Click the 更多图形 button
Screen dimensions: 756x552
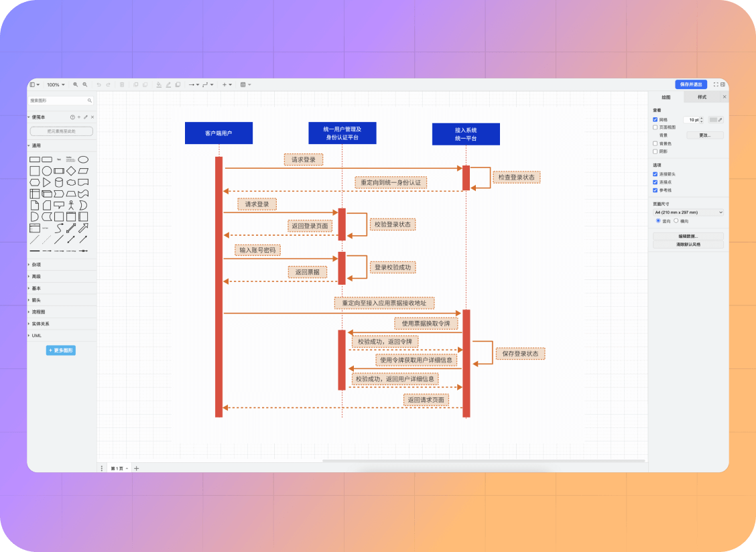[61, 350]
